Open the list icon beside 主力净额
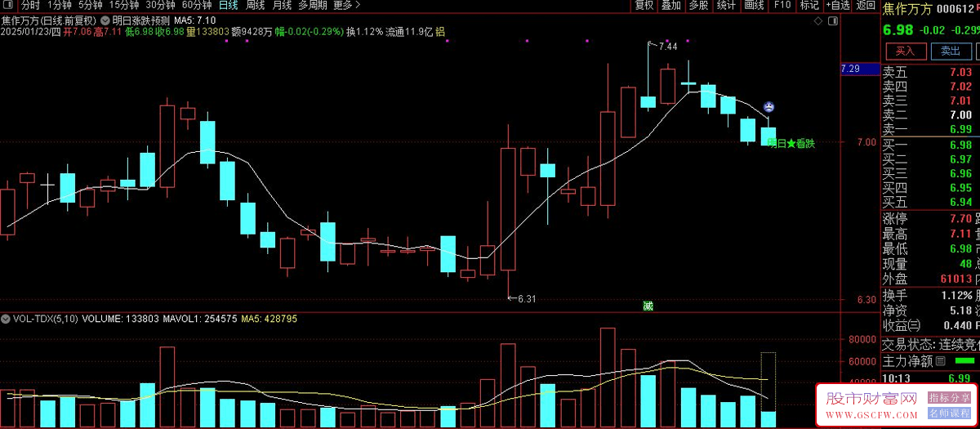Viewport: 980px width, 429px height. tap(940, 360)
